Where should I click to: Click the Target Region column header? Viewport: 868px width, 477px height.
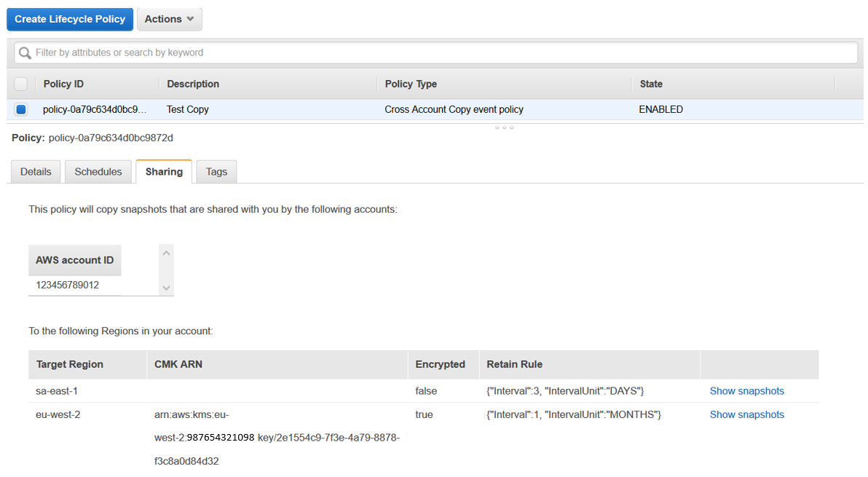point(69,364)
